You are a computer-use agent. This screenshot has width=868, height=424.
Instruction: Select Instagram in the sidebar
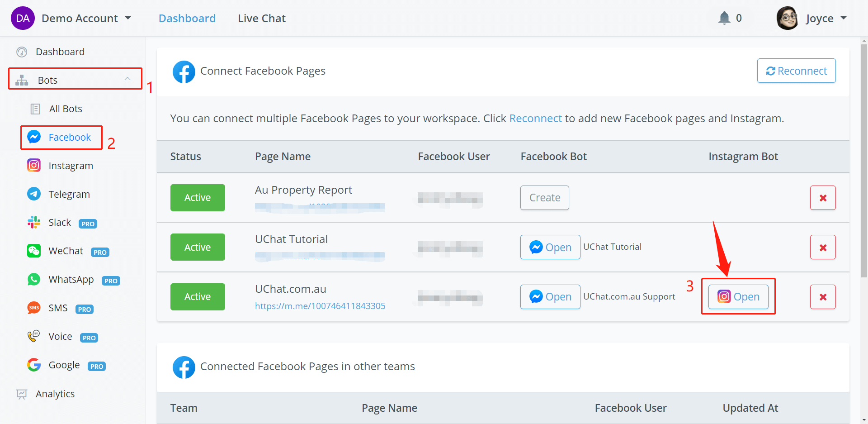[x=71, y=166]
